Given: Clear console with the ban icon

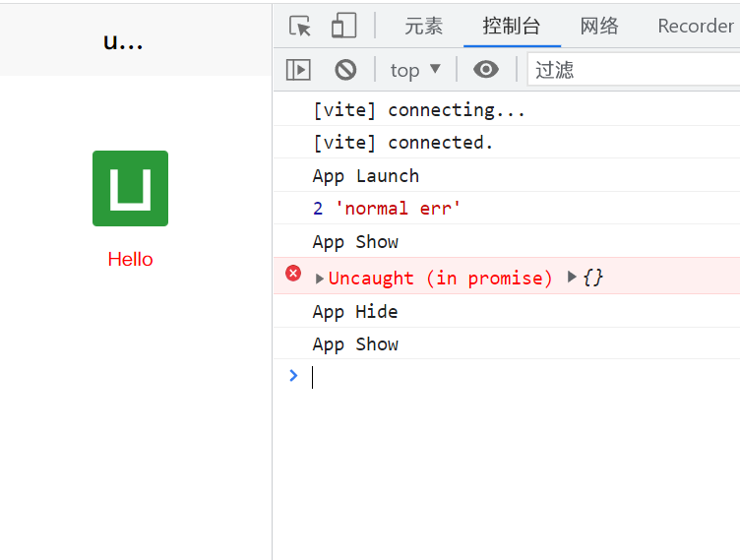Looking at the screenshot, I should [345, 70].
